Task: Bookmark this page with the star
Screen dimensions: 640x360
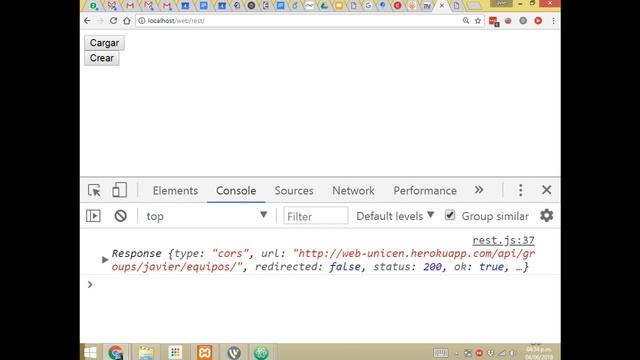Action: click(478, 20)
